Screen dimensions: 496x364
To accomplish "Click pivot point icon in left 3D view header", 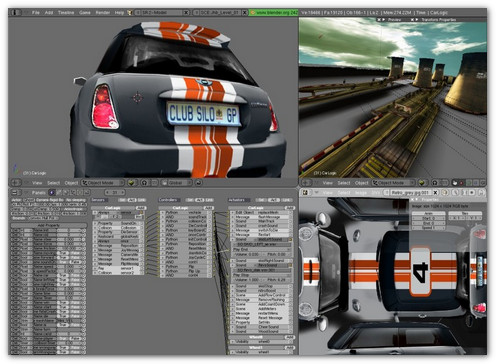I will click(144, 183).
